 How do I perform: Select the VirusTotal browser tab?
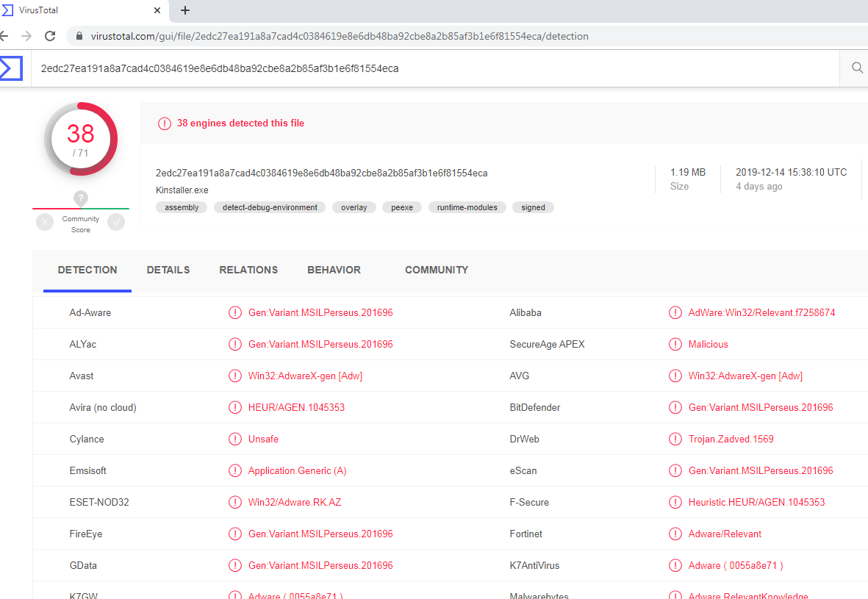(x=83, y=10)
